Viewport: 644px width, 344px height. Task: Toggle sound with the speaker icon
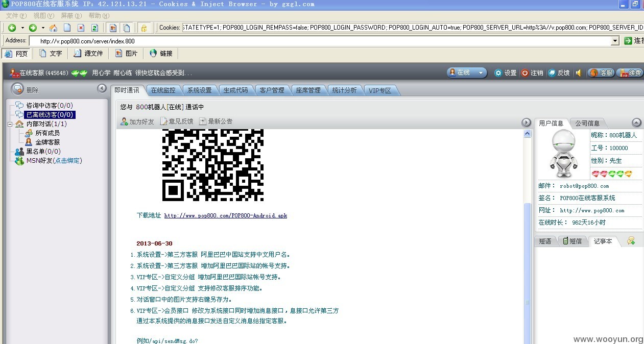pyautogui.click(x=579, y=73)
